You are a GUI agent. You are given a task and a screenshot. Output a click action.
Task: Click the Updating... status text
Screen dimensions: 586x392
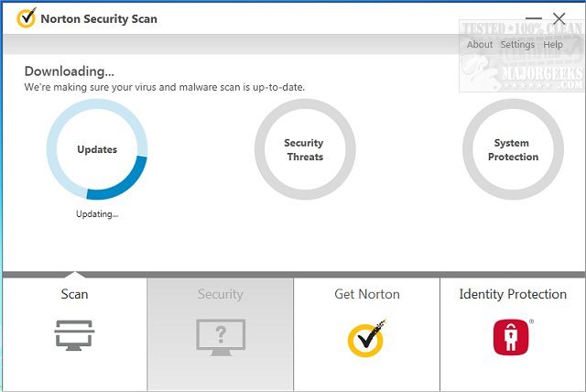97,214
